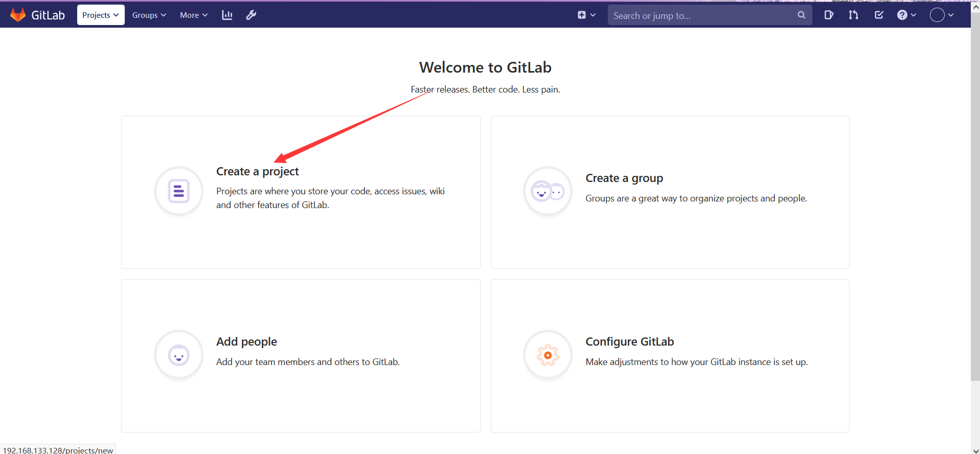Screen dimensions: 980x454
Task: Open the Groups dropdown menu
Action: pos(149,15)
